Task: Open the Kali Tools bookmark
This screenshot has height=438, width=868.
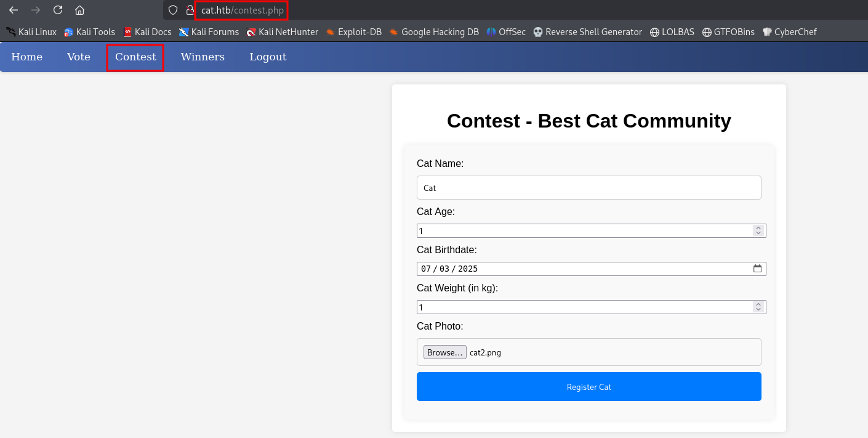Action: coord(89,32)
